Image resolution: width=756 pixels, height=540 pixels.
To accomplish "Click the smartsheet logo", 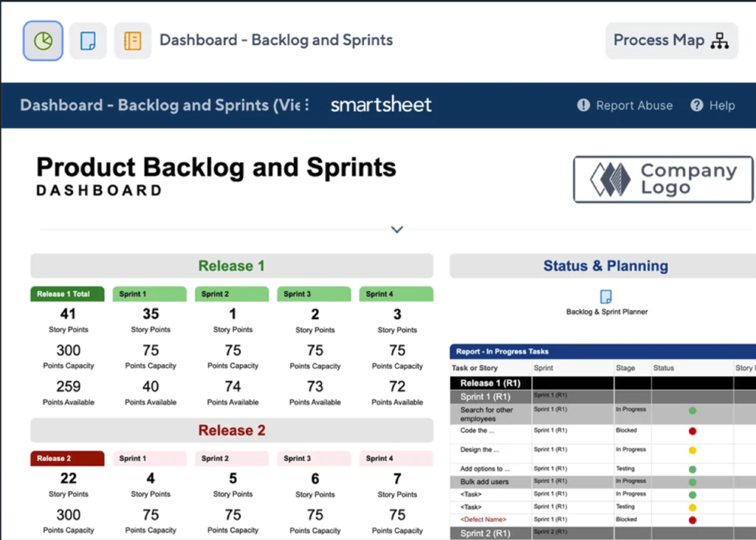I will 381,105.
